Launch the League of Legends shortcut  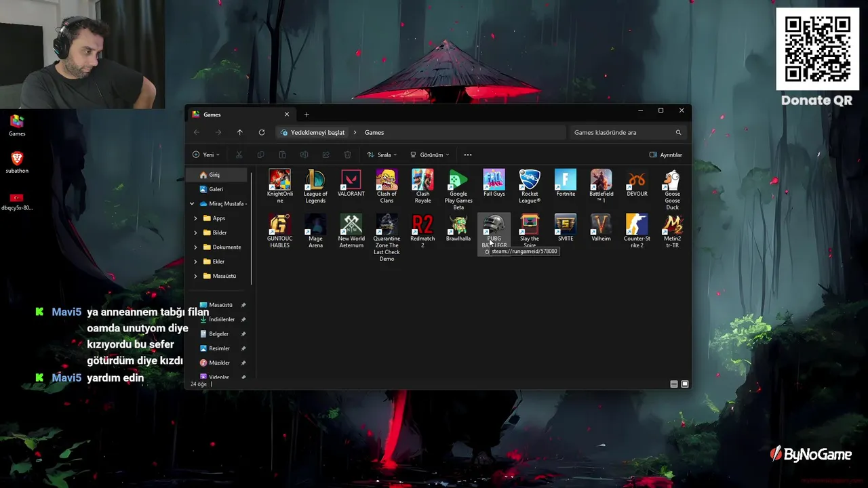click(x=315, y=186)
